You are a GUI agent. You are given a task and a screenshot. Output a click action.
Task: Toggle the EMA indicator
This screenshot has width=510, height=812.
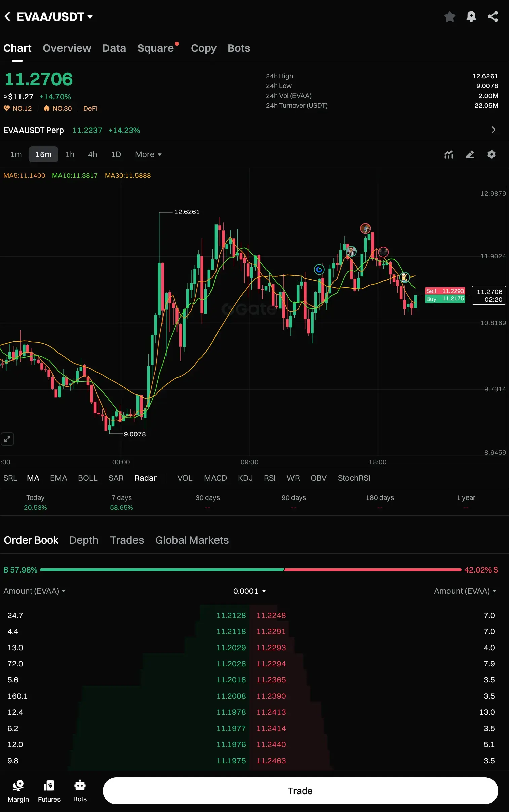pos(58,478)
